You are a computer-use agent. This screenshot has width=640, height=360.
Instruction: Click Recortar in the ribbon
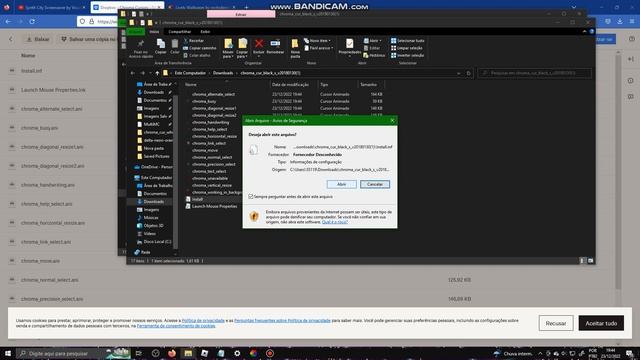193,41
